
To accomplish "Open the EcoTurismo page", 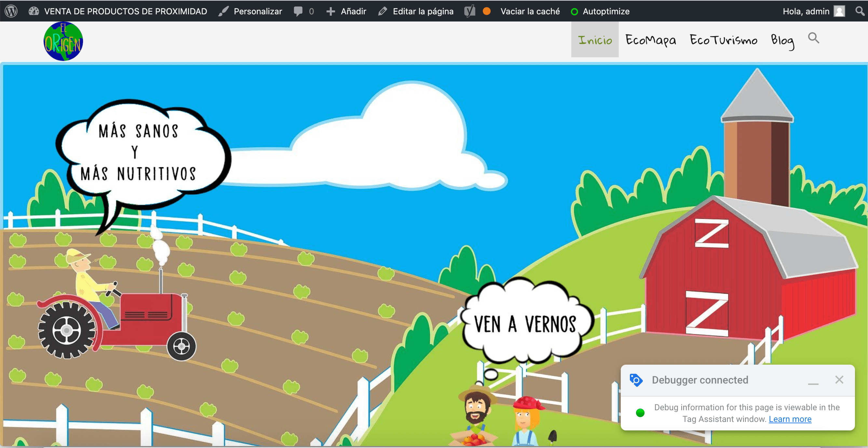I will coord(724,40).
